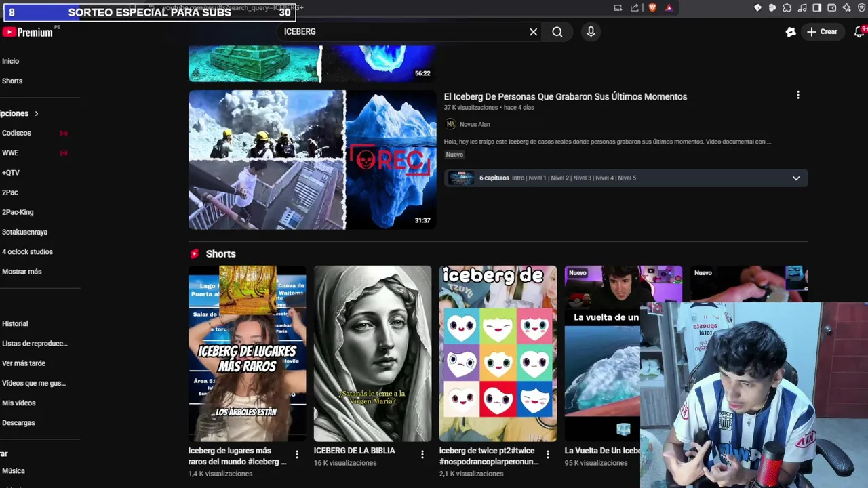Open the WWE subscription channel
The height and width of the screenshot is (488, 868).
10,152
